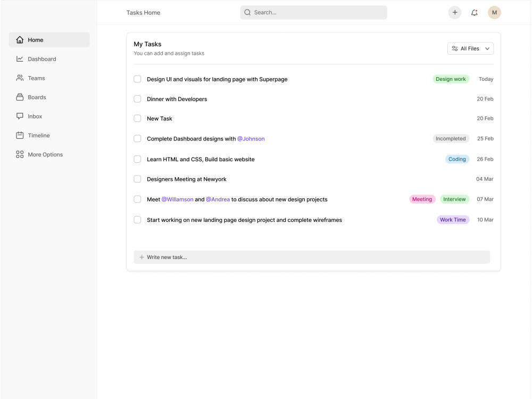
Task: Click the Write new task input
Action: [312, 257]
